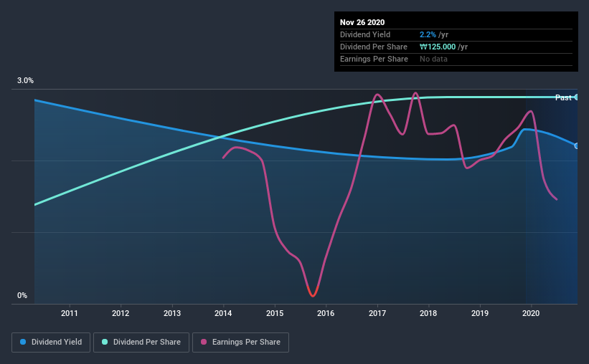Click the 0% y-axis label
Image resolution: width=589 pixels, height=364 pixels.
[x=22, y=295]
